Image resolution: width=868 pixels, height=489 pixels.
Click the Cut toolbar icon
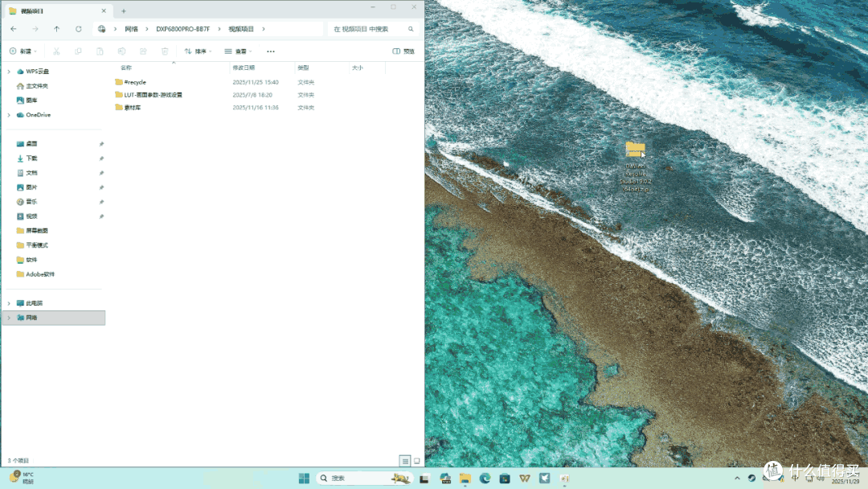[x=56, y=51]
